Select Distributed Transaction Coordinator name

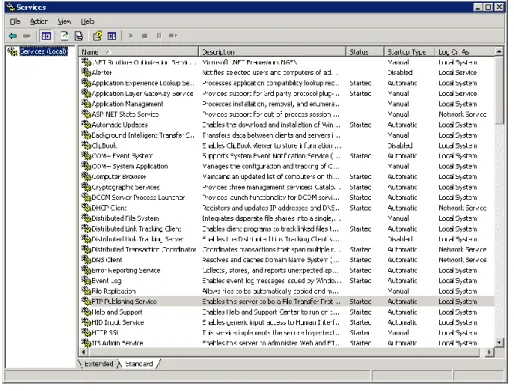coord(144,249)
